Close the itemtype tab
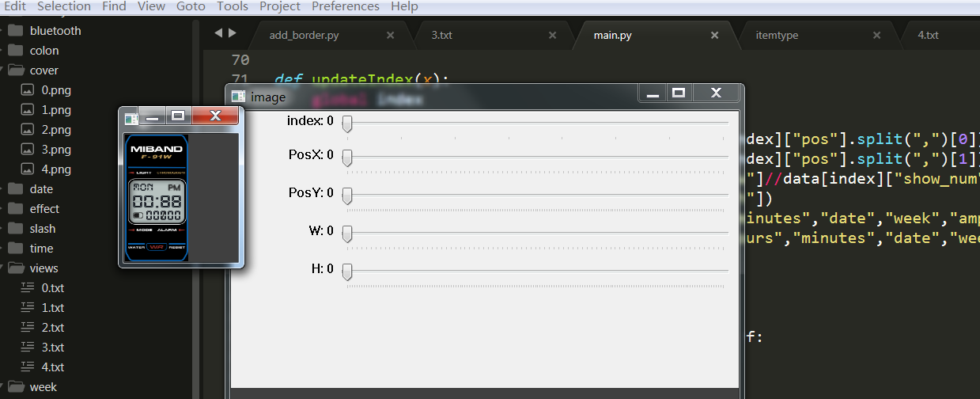The height and width of the screenshot is (399, 980). [876, 36]
